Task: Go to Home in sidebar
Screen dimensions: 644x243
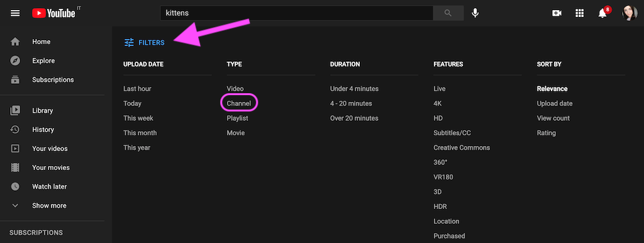Action: [42, 42]
